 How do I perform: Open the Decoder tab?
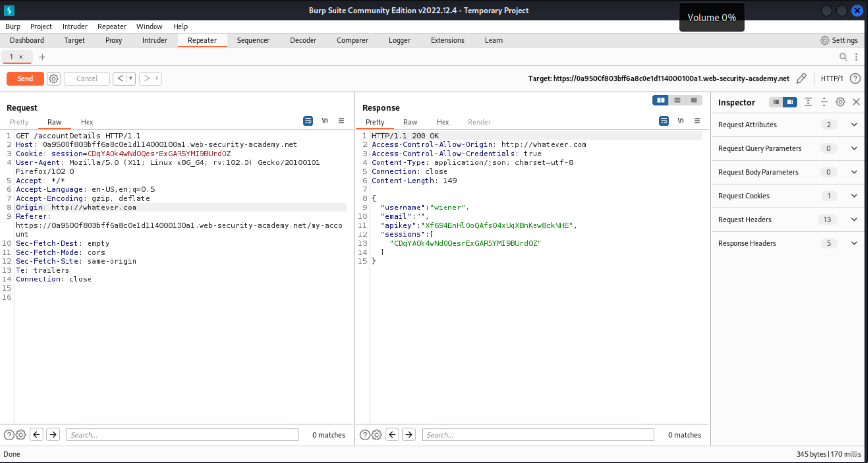303,40
